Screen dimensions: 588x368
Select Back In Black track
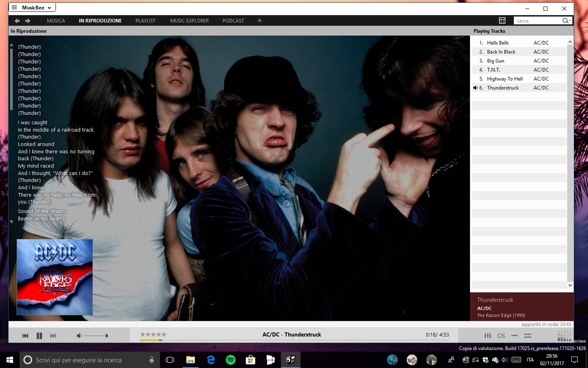519,52
